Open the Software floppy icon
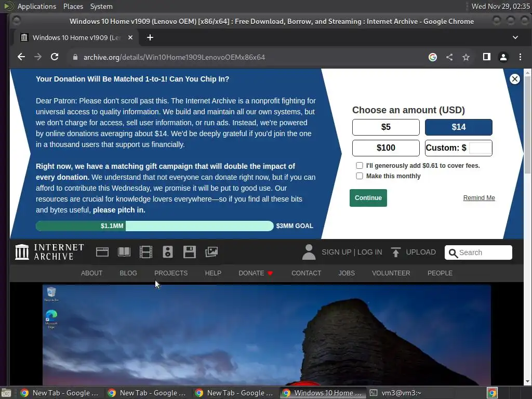Image resolution: width=532 pixels, height=399 pixels. [x=189, y=252]
